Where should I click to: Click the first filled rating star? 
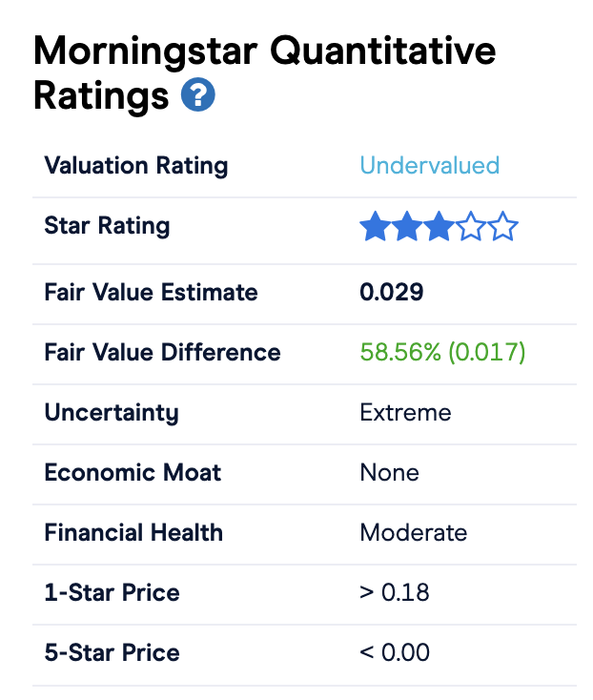[x=376, y=226]
